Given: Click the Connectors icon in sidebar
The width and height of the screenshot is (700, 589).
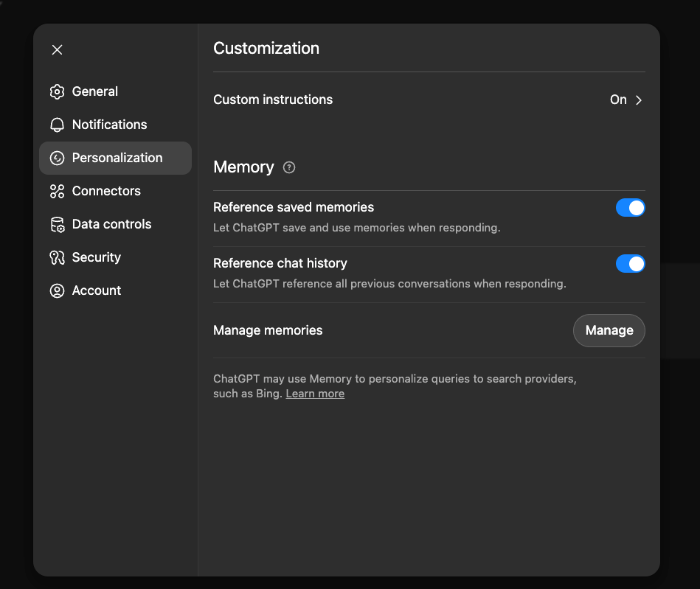Looking at the screenshot, I should point(57,191).
